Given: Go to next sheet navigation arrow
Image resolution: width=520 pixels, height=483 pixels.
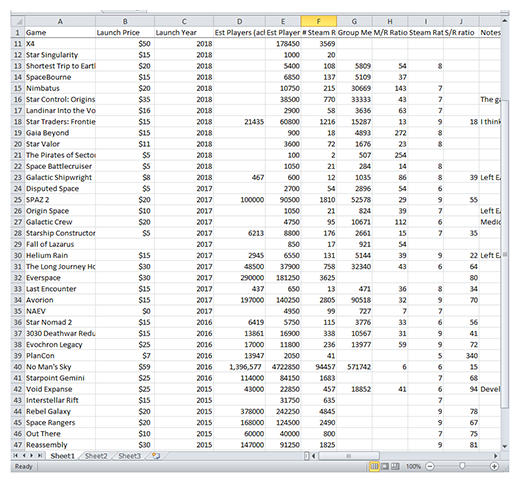Looking at the screenshot, I should click(31, 456).
